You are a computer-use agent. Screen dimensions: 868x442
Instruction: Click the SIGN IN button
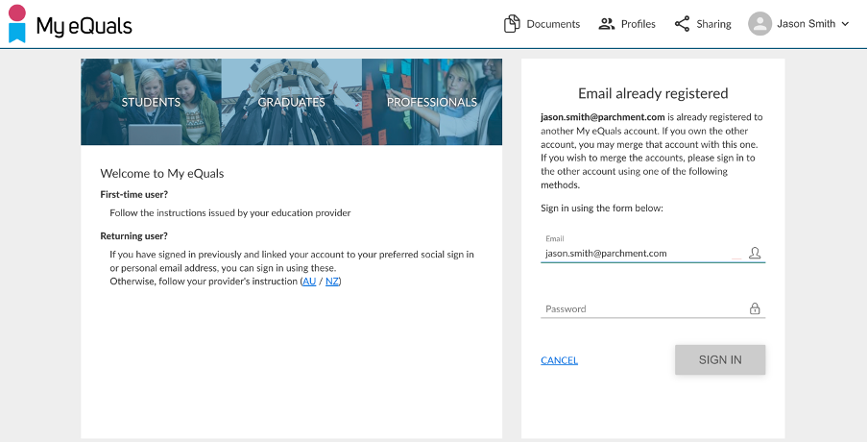coord(719,359)
